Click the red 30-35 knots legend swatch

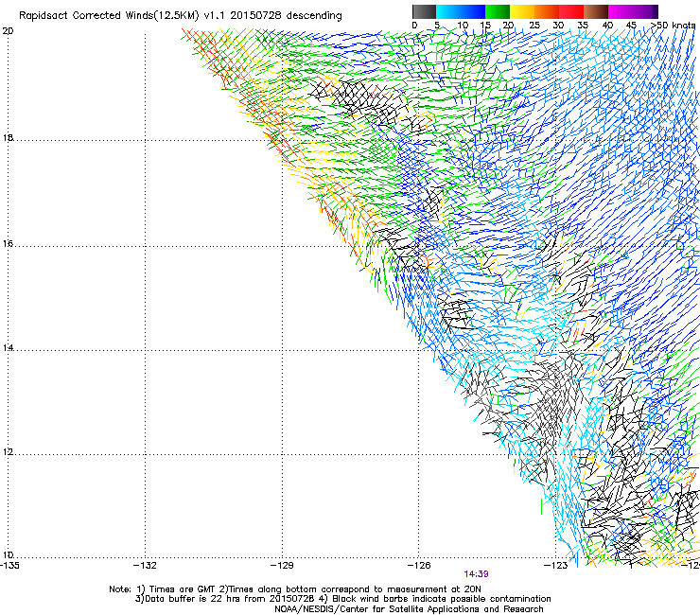571,11
